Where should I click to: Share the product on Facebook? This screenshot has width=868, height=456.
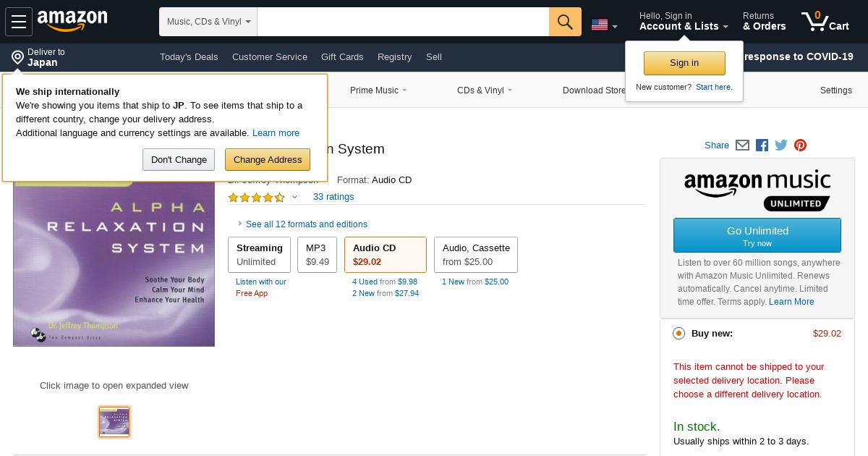[762, 145]
